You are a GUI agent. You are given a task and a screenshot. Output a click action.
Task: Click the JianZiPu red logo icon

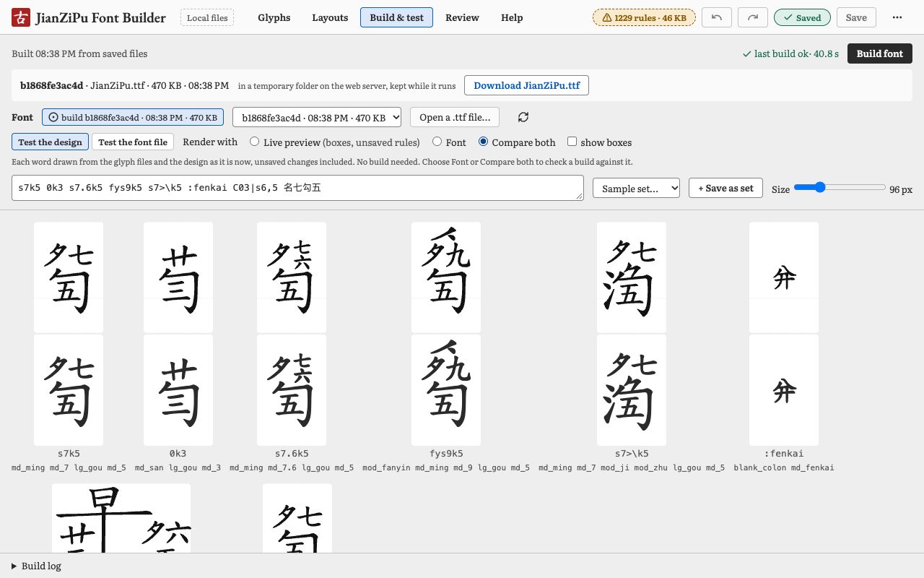[21, 17]
